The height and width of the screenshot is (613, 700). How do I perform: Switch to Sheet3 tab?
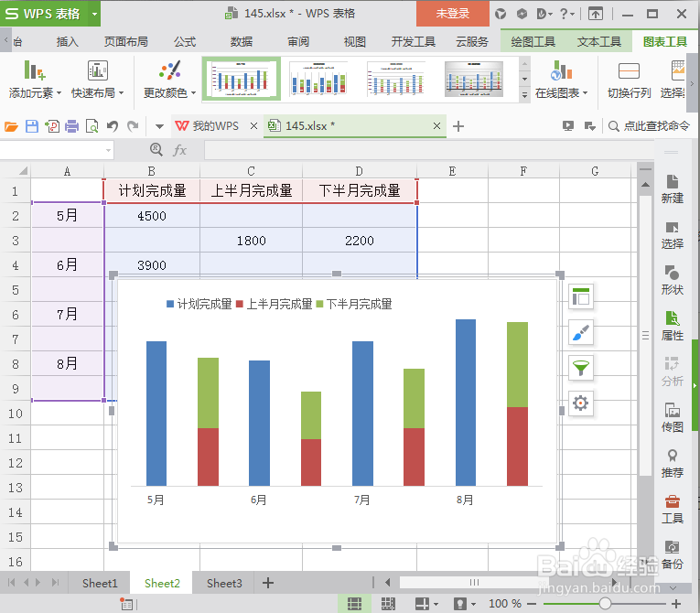tap(224, 584)
